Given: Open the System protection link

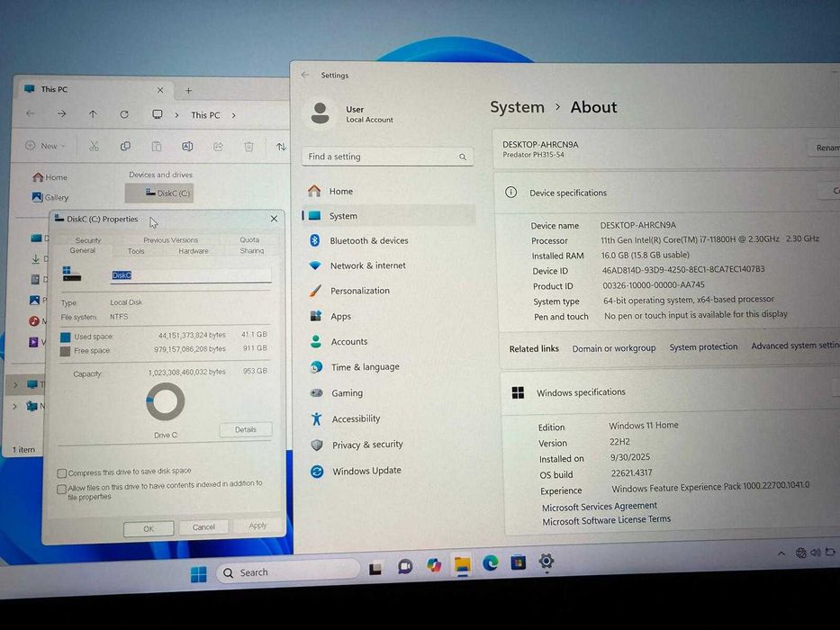Looking at the screenshot, I should [703, 347].
